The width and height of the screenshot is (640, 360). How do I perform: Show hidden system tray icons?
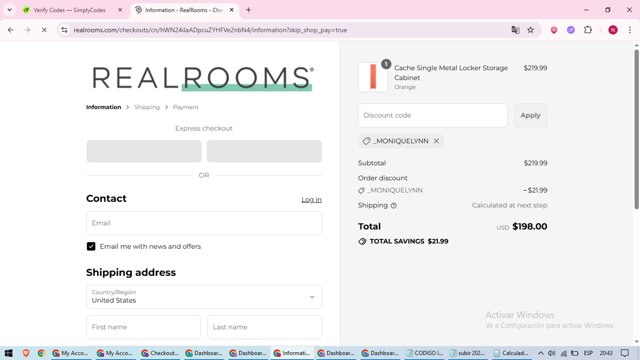[540, 353]
